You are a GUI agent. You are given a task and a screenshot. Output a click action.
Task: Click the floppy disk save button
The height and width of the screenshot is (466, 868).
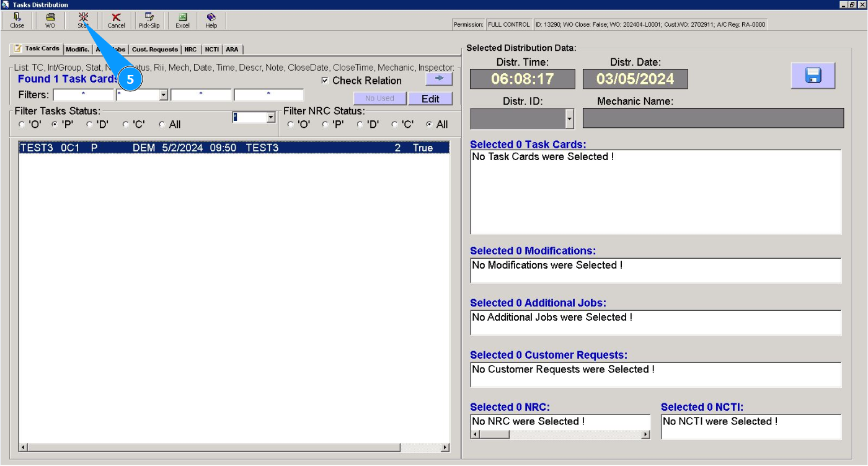coord(813,76)
